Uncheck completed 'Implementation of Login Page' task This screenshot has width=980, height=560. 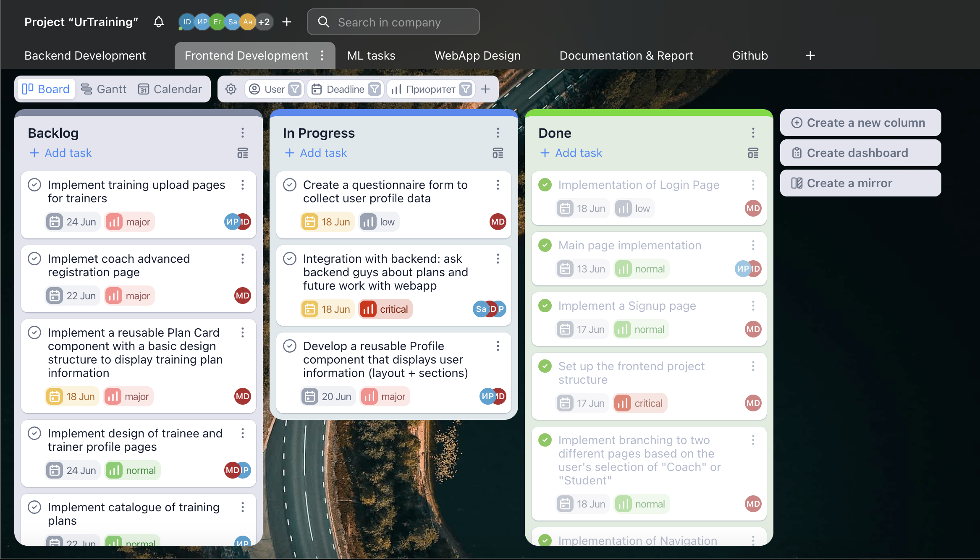coord(545,185)
